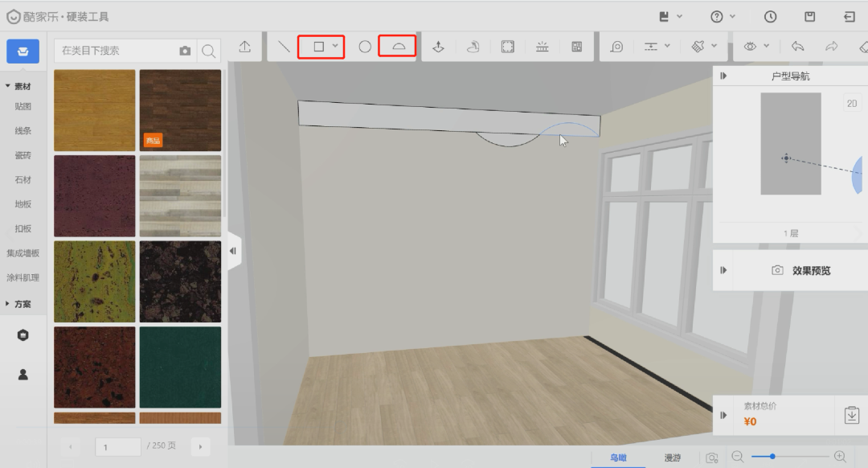This screenshot has height=468, width=868.
Task: Go to next material page
Action: coord(200,446)
